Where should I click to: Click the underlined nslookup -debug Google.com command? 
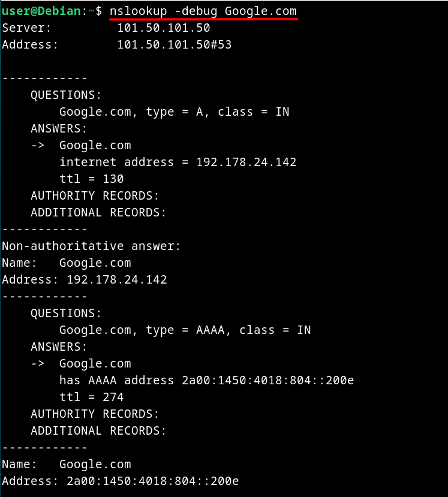[203, 11]
